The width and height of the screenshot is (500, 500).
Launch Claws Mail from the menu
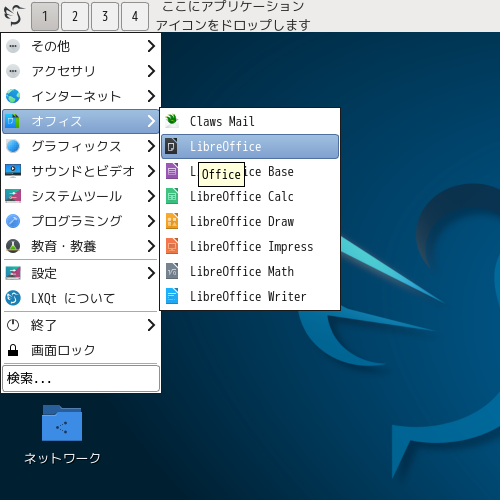[250, 121]
